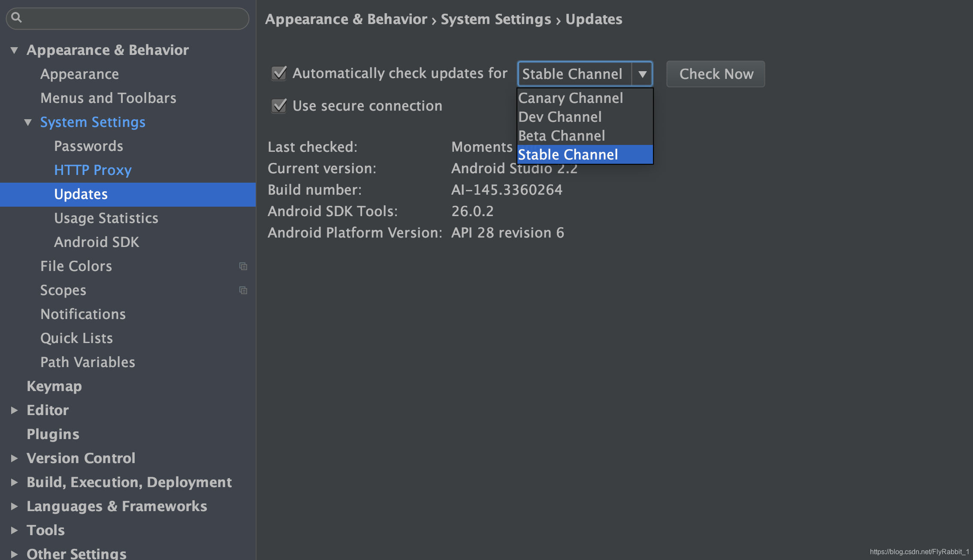Expand the Tools section
The width and height of the screenshot is (973, 560).
pos(14,530)
